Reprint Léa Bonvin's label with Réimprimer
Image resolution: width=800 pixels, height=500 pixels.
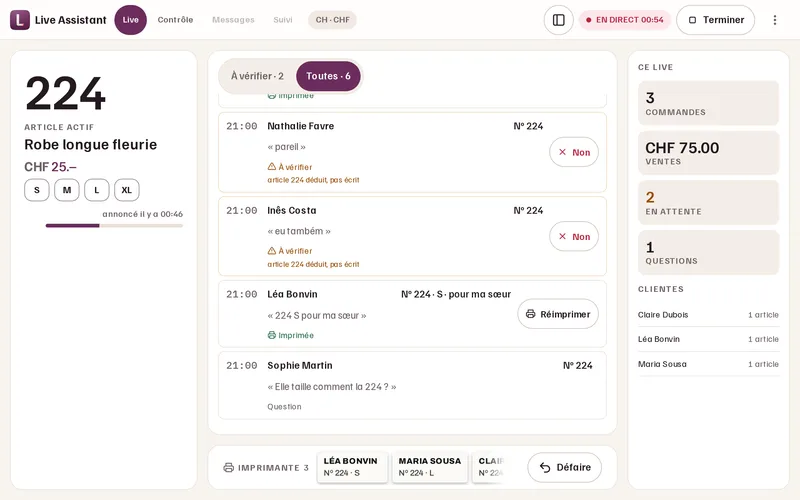pyautogui.click(x=558, y=314)
